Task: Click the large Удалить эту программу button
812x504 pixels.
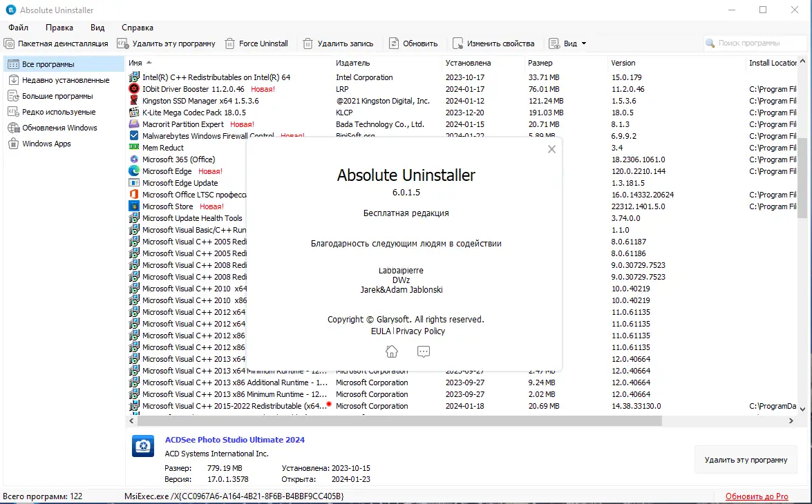Action: pos(746,460)
